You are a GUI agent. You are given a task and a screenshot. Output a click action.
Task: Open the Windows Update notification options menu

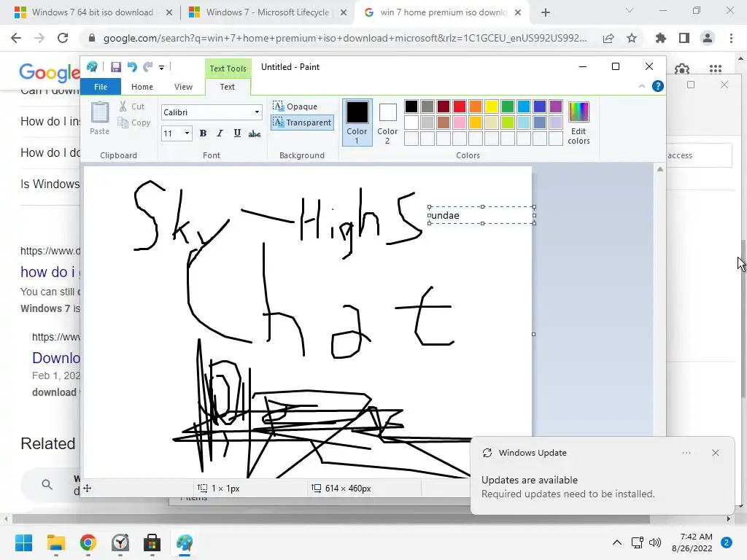(x=686, y=453)
